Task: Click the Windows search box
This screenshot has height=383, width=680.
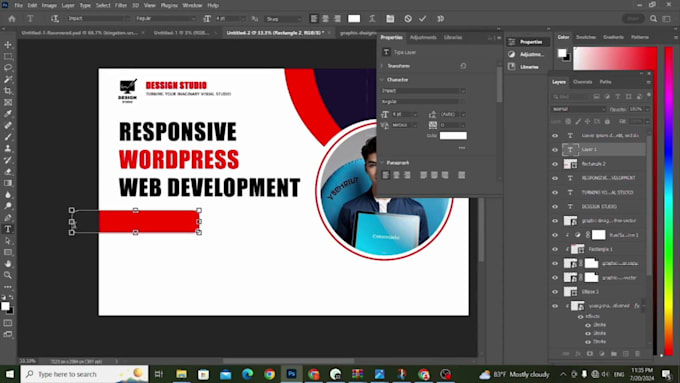Action: click(x=84, y=374)
